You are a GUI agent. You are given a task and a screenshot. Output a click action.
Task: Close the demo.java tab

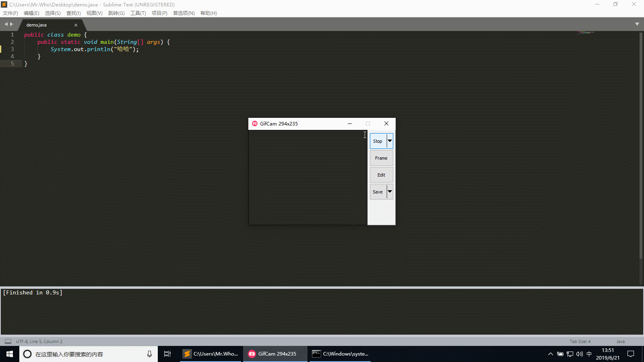click(76, 25)
